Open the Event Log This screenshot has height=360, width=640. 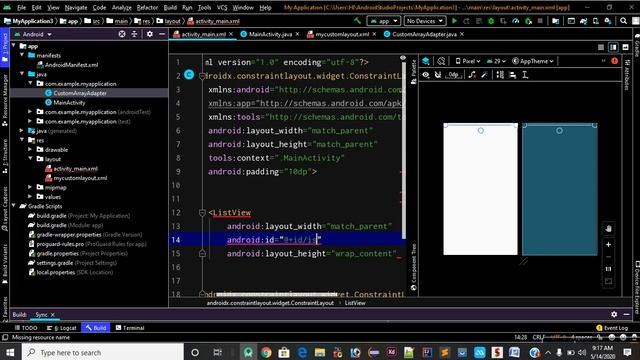(x=612, y=328)
